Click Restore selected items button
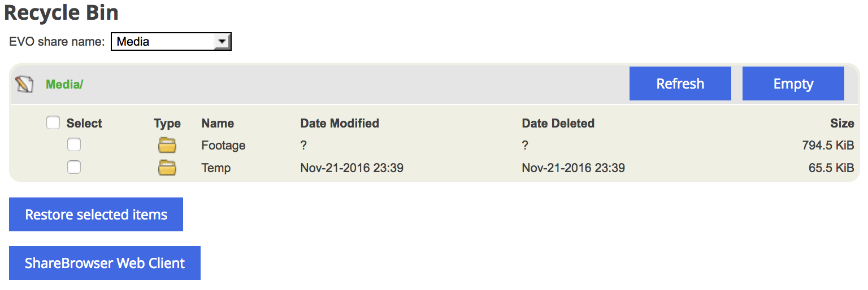Screen dimensions: 868x290 coord(96,214)
